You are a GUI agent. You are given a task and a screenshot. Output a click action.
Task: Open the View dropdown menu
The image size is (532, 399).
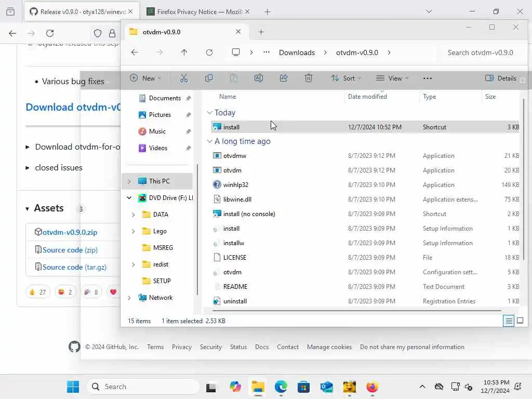[392, 78]
